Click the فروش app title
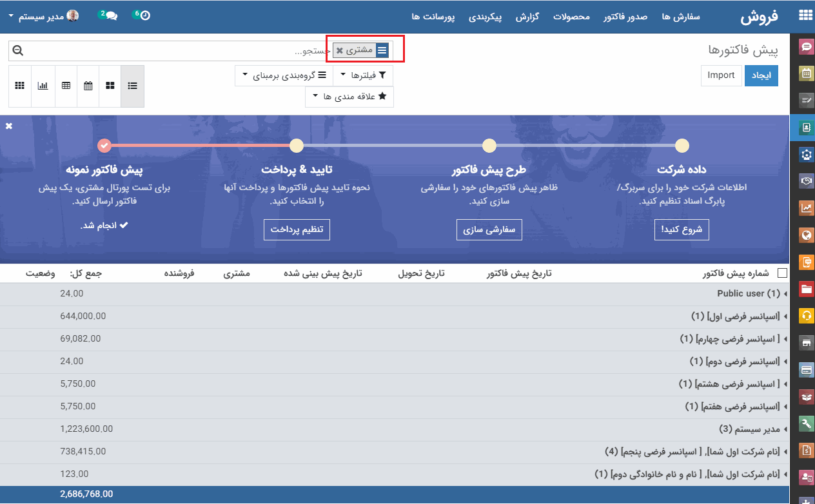This screenshot has width=815, height=504. 760,17
